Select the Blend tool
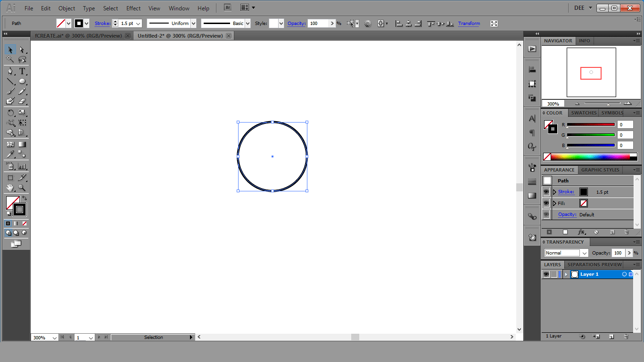 (x=22, y=154)
